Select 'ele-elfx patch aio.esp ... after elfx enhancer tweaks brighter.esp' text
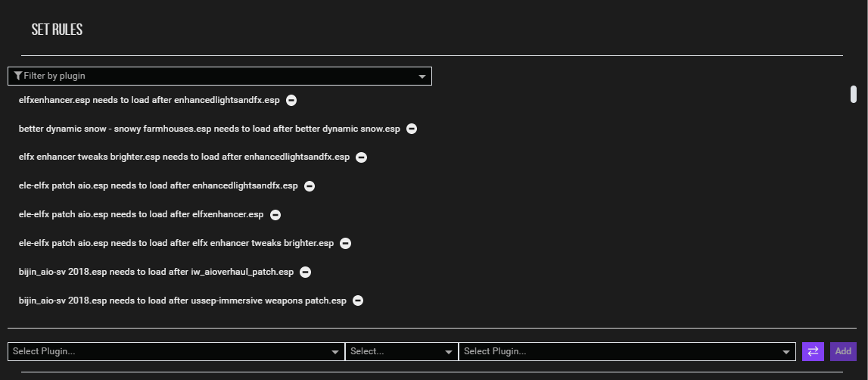The height and width of the screenshot is (380, 868). pyautogui.click(x=176, y=243)
